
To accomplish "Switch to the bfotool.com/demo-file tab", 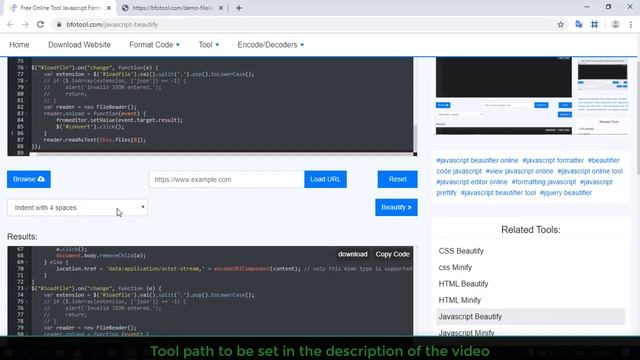I will click(x=171, y=8).
